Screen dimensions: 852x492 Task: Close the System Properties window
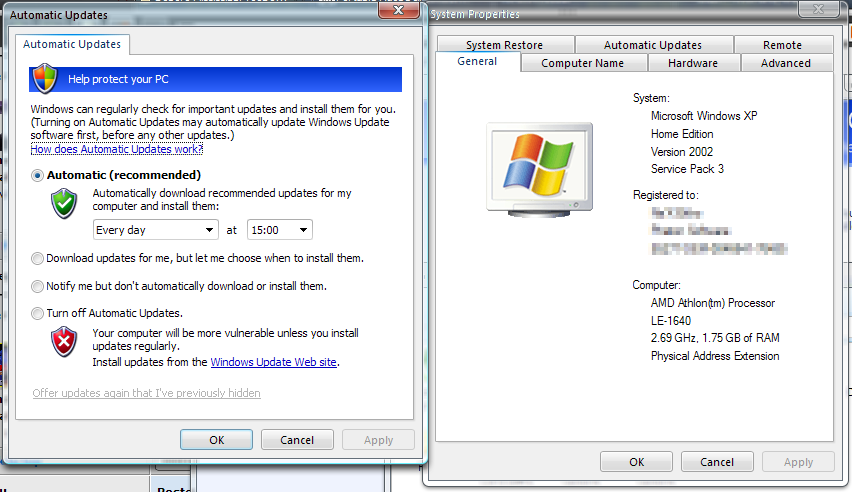[818, 9]
